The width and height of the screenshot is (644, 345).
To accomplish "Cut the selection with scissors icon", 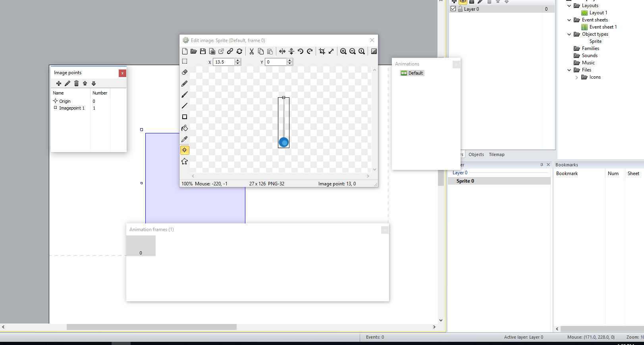I will pos(252,51).
